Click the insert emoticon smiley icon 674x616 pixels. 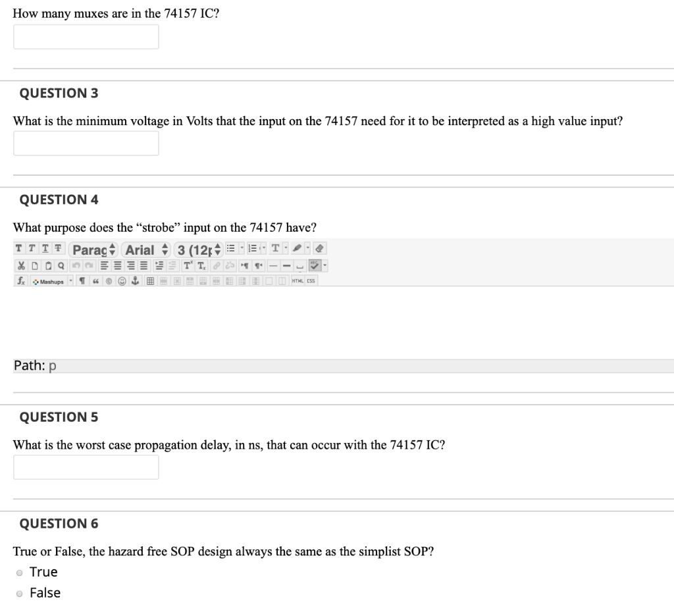tap(122, 280)
